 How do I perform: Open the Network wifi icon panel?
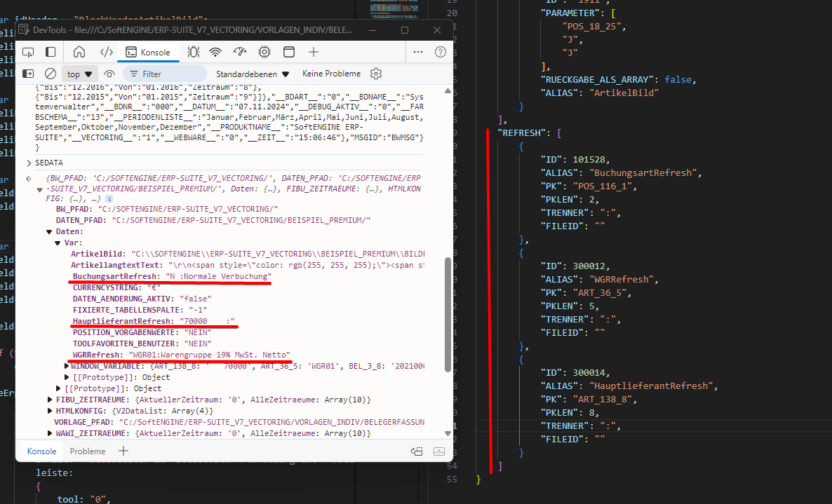tap(216, 52)
